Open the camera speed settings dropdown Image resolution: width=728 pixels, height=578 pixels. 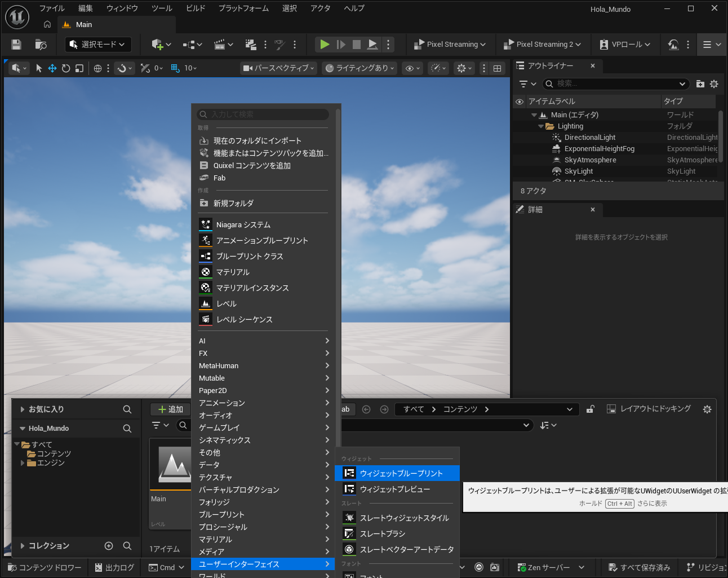pyautogui.click(x=437, y=68)
